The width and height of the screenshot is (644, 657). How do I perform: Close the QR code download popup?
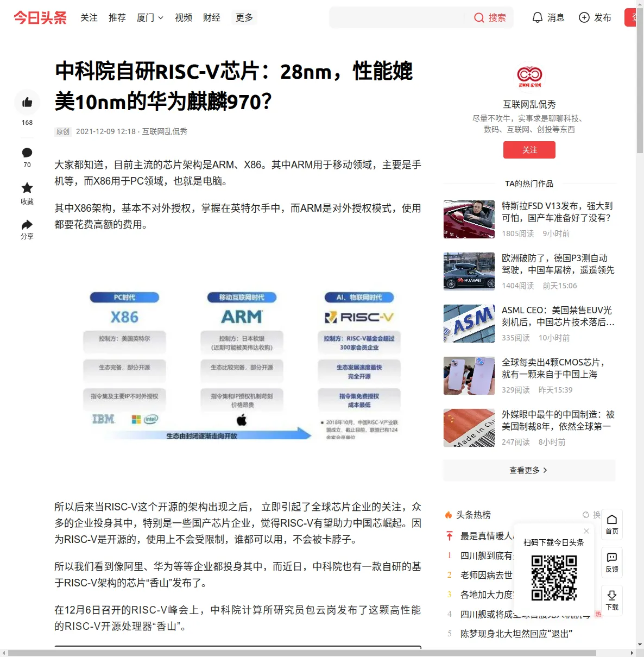586,531
